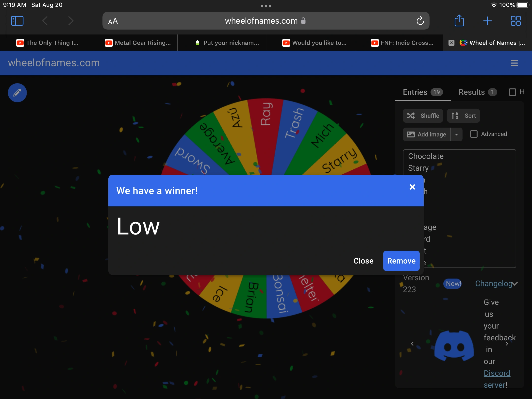Viewport: 532px width, 399px height.
Task: Open the wheelofnames hamburger menu
Action: point(514,63)
